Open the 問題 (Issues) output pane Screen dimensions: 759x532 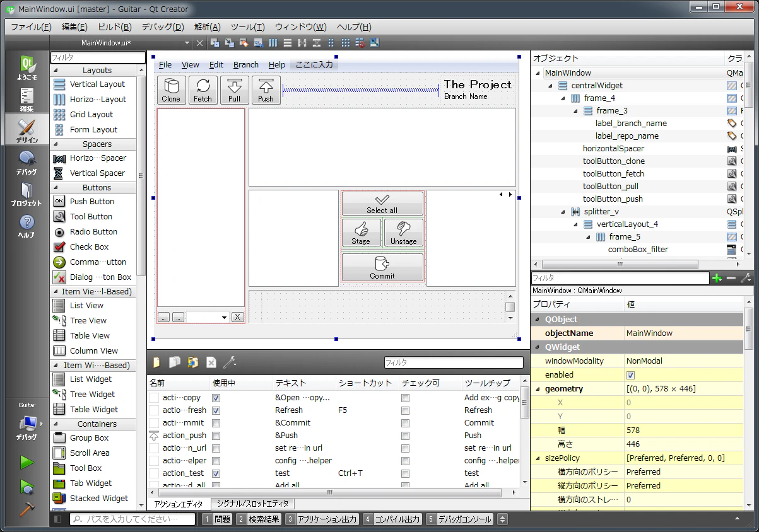point(217,519)
